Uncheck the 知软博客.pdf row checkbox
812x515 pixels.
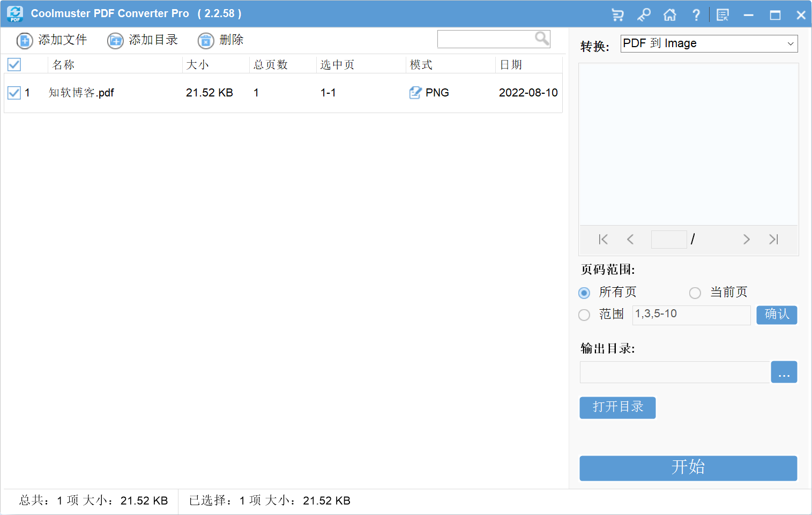click(14, 93)
